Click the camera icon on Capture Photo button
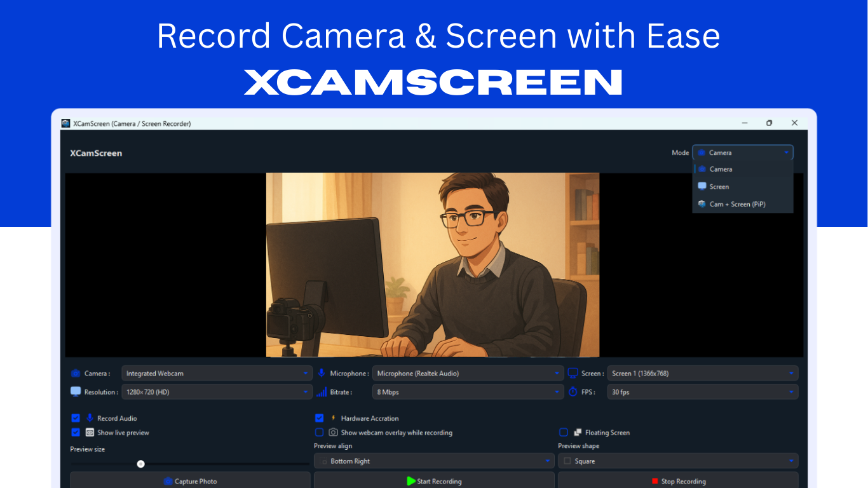Viewport: 868px width, 488px height. (168, 481)
